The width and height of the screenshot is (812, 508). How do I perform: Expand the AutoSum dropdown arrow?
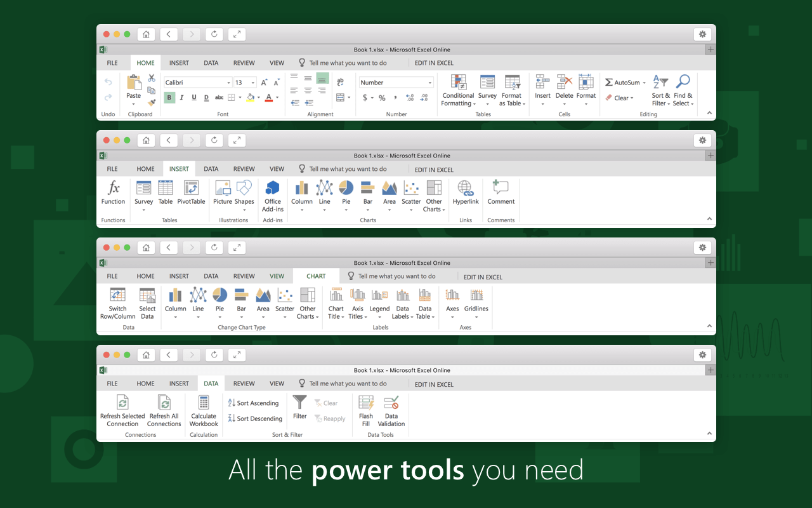click(x=645, y=83)
